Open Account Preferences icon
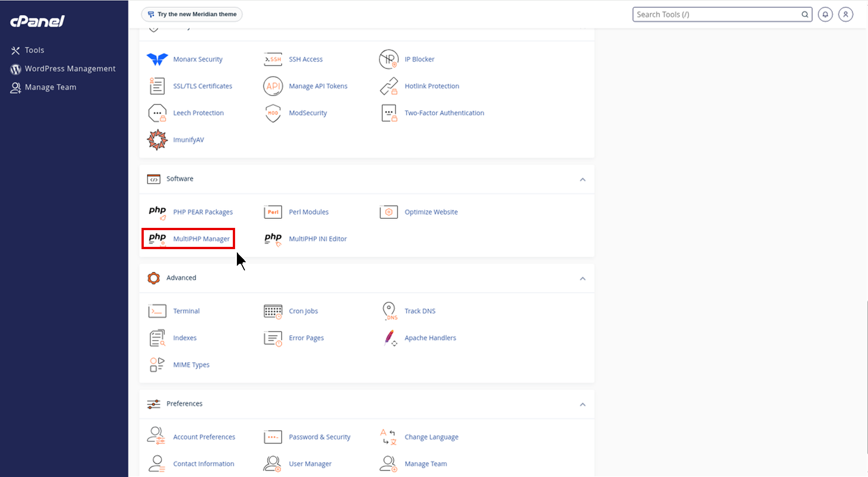 pos(156,436)
